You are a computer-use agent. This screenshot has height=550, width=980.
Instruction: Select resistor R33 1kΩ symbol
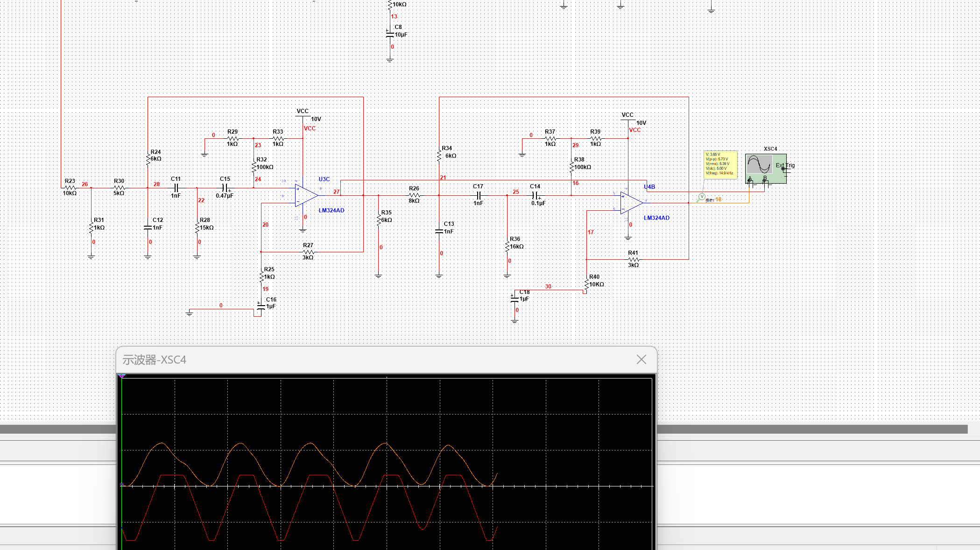pos(278,138)
